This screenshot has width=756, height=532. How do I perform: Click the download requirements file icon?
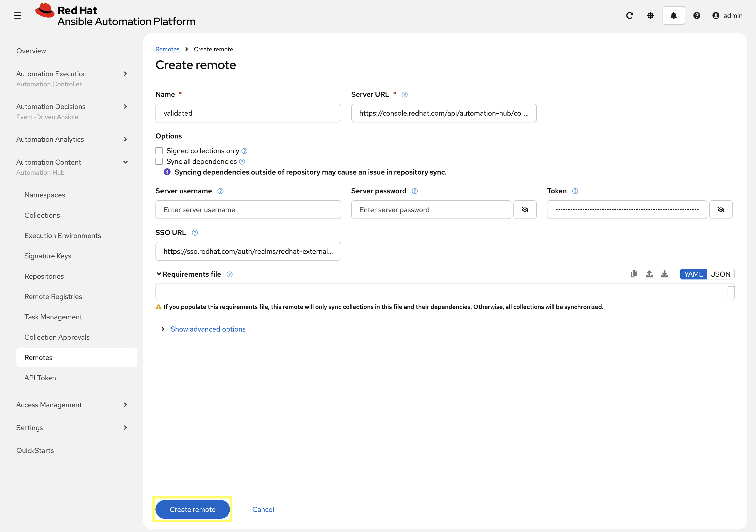tap(665, 274)
